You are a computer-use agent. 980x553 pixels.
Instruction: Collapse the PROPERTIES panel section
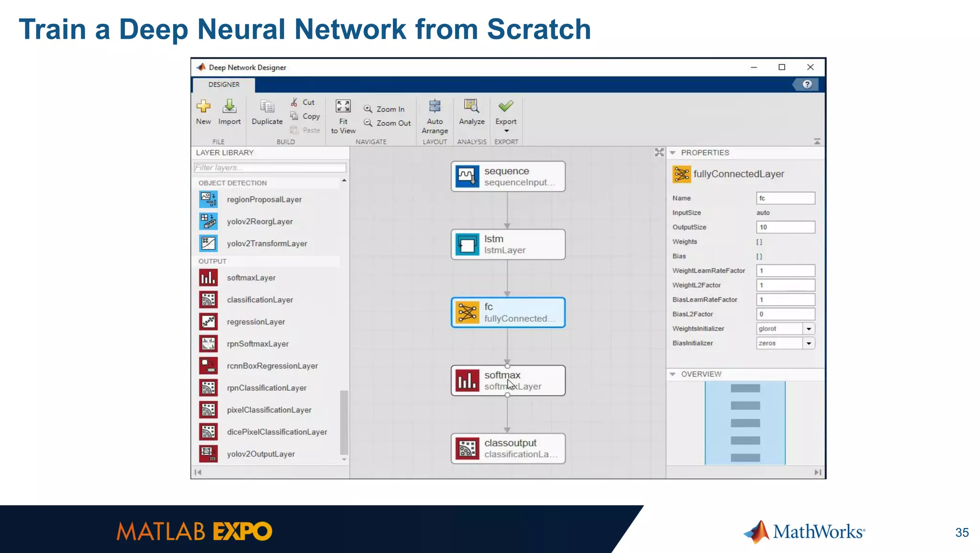(x=673, y=153)
